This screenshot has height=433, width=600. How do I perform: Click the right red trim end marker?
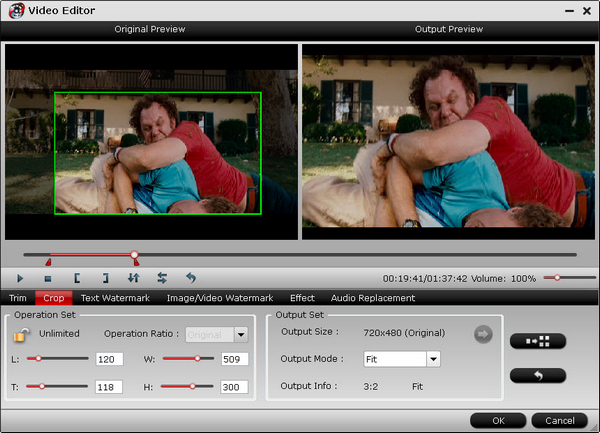point(136,262)
